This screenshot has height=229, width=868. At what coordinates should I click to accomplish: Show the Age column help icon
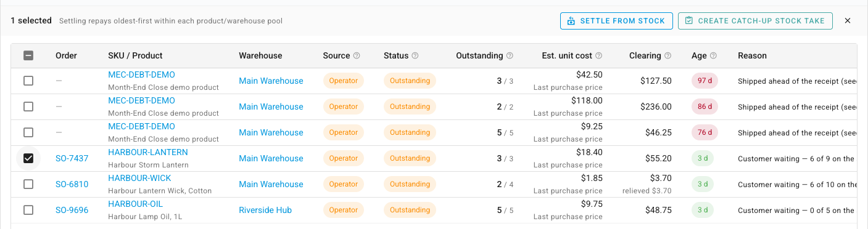coord(714,55)
